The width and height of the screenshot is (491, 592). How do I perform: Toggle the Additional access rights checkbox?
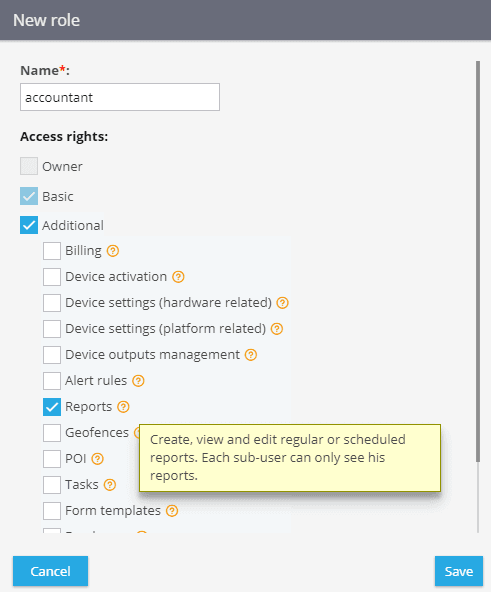click(29, 225)
